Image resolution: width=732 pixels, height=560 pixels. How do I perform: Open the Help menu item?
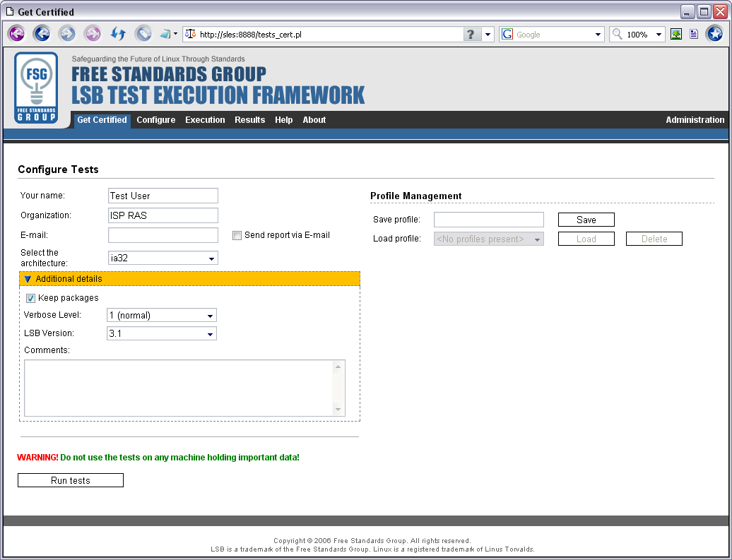tap(284, 120)
